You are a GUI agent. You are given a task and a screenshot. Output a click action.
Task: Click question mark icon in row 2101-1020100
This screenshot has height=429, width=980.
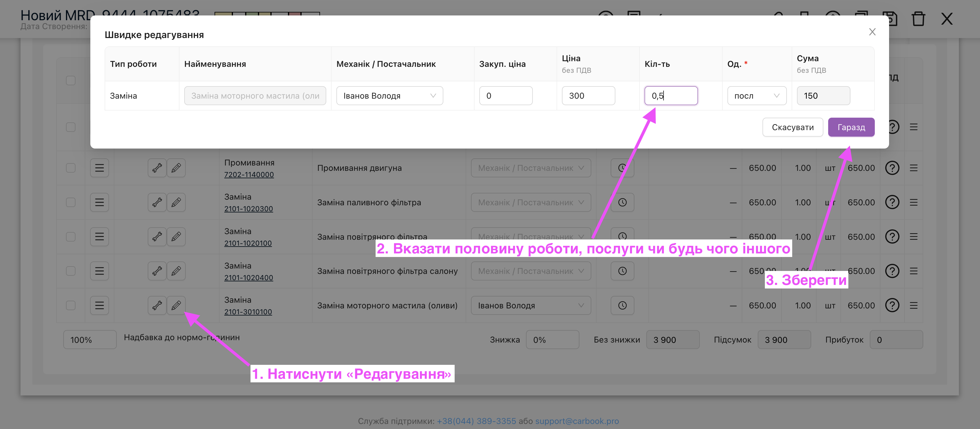(892, 236)
